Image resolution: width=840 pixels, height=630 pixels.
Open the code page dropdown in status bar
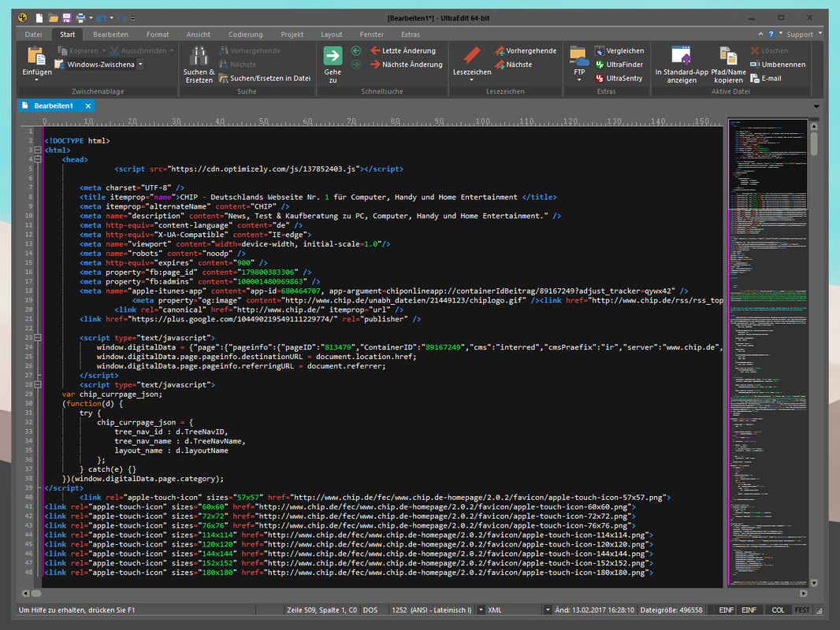click(x=481, y=610)
